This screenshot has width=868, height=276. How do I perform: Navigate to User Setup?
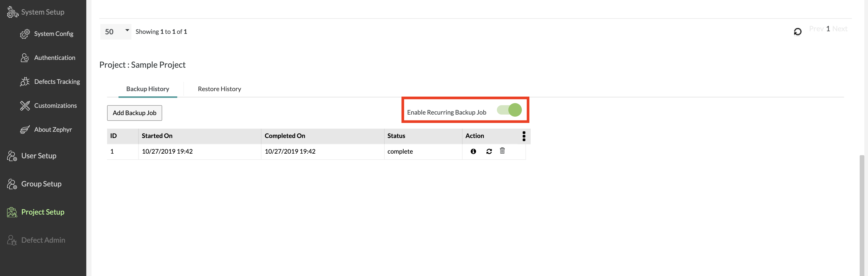(x=39, y=156)
